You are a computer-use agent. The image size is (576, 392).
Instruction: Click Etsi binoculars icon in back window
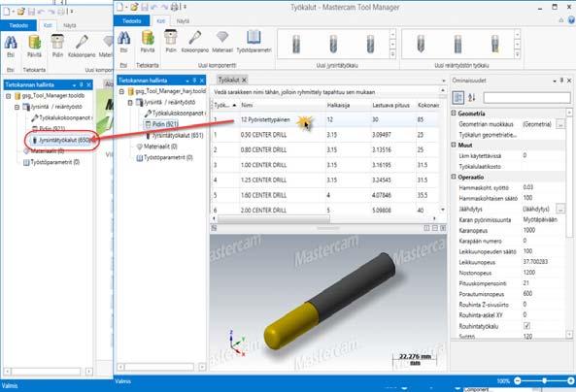tap(11, 43)
